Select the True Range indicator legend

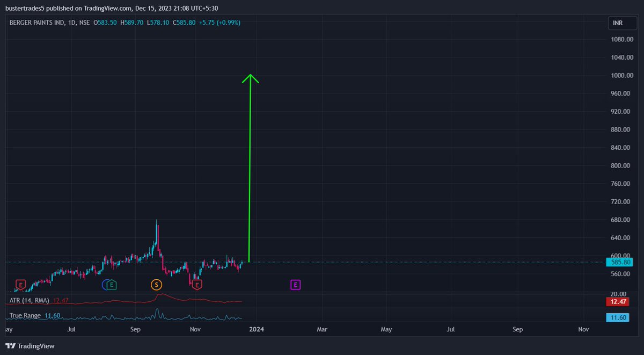(25, 315)
